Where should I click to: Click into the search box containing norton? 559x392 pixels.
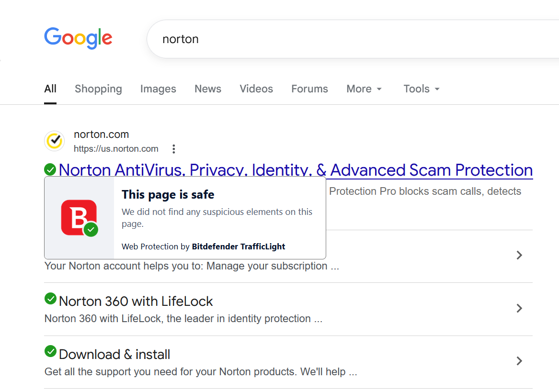click(x=353, y=39)
